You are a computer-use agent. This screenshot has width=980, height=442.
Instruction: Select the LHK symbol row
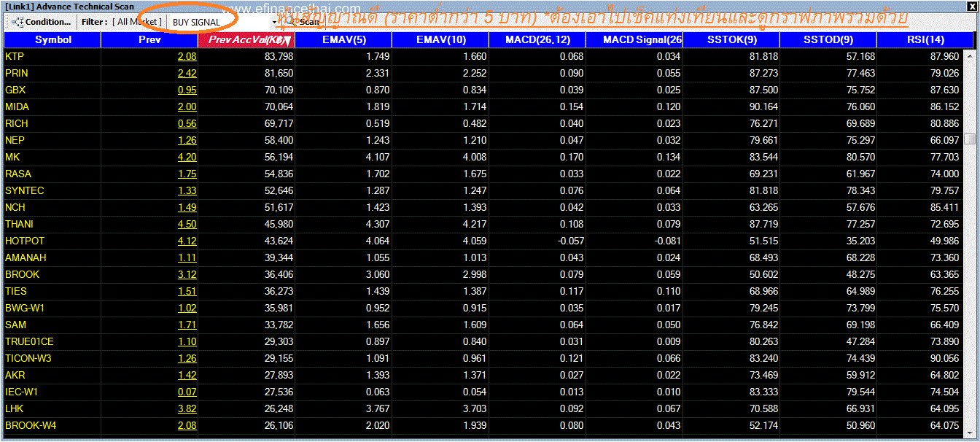[483, 408]
